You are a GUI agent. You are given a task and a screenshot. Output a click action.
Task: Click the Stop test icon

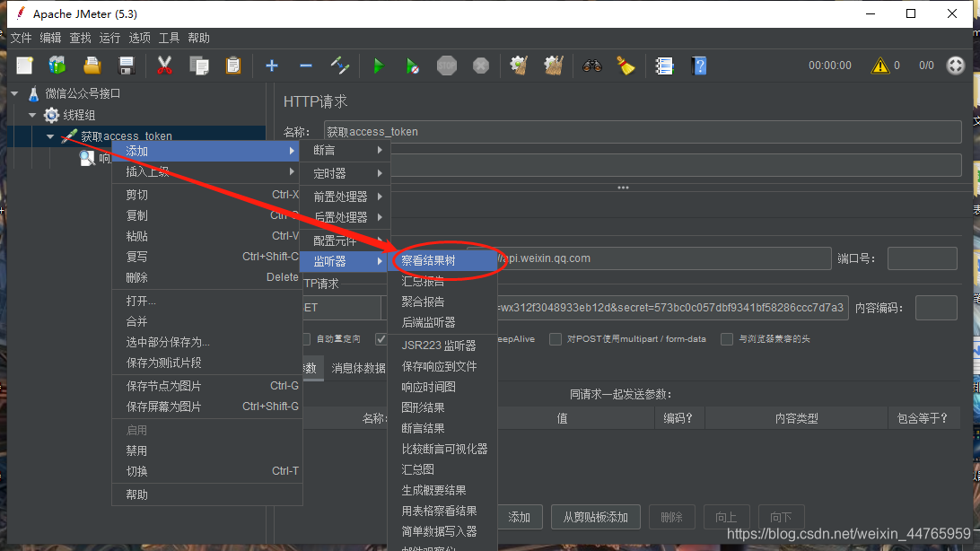coord(446,66)
